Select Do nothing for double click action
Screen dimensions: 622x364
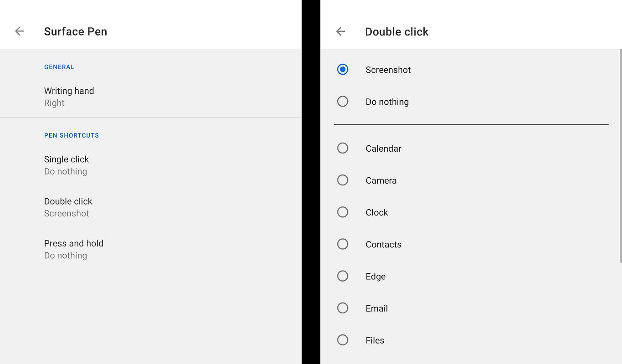[x=343, y=101]
